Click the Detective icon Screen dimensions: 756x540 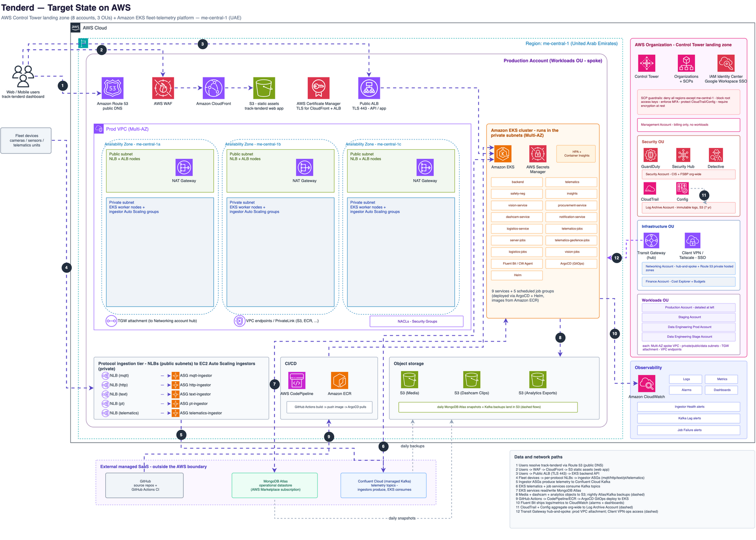click(x=716, y=155)
